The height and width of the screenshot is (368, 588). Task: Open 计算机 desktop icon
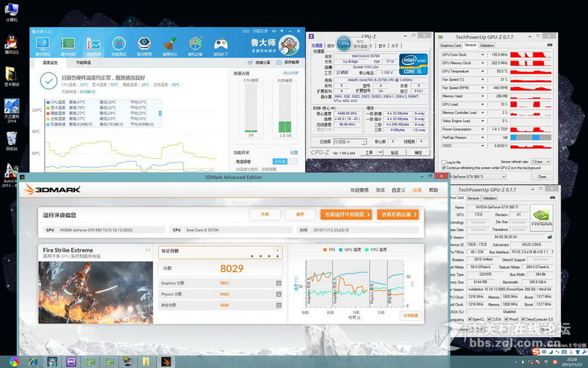12,13
